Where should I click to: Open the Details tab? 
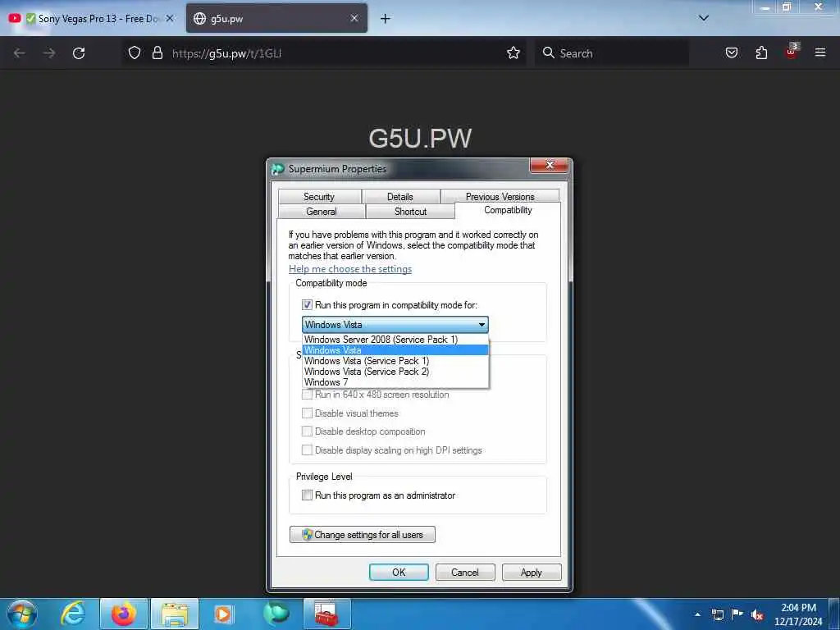[x=400, y=197]
